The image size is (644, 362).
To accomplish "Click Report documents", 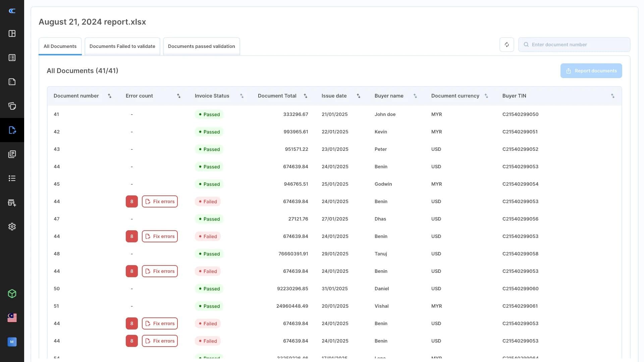I will (x=591, y=71).
